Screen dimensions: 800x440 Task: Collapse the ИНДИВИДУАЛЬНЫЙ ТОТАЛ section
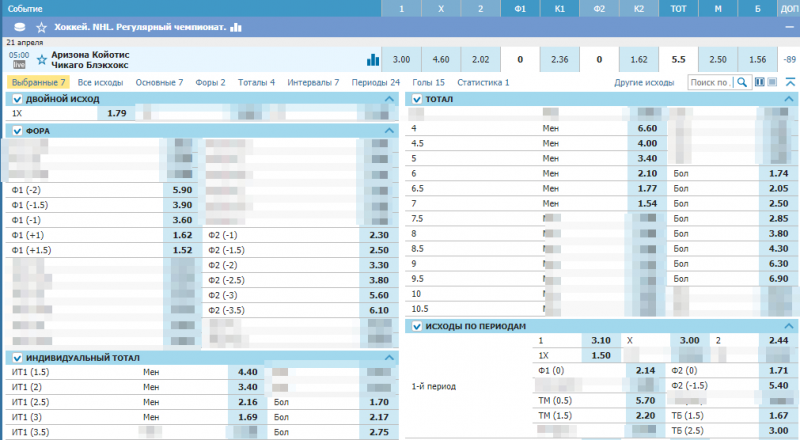390,358
